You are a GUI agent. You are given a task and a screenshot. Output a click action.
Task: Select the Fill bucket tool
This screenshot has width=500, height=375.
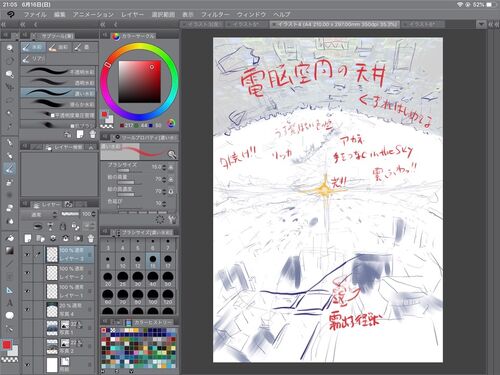(x=10, y=238)
